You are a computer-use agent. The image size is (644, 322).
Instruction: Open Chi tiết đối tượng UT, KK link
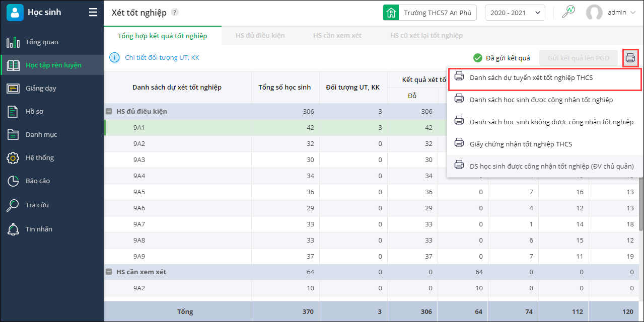162,58
